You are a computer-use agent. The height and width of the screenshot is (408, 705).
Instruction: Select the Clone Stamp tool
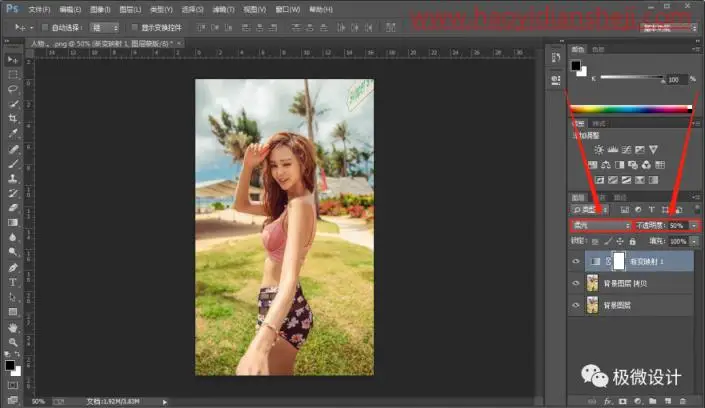13,178
